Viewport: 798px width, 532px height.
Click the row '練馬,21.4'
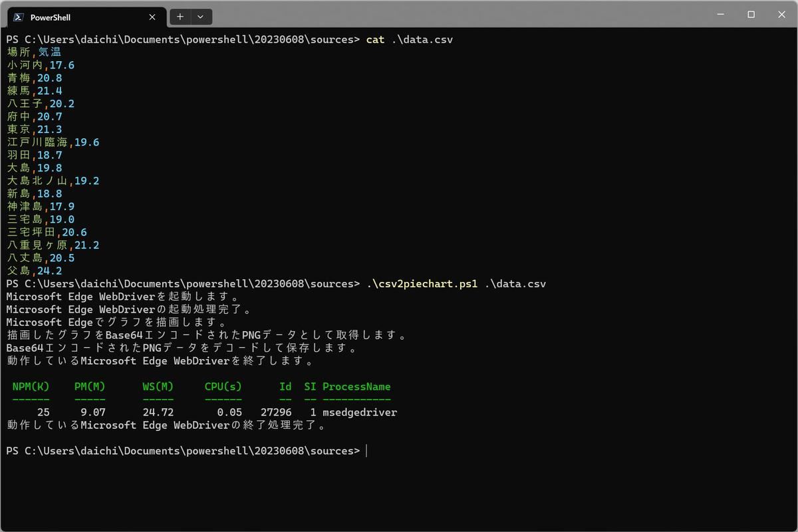pyautogui.click(x=35, y=90)
